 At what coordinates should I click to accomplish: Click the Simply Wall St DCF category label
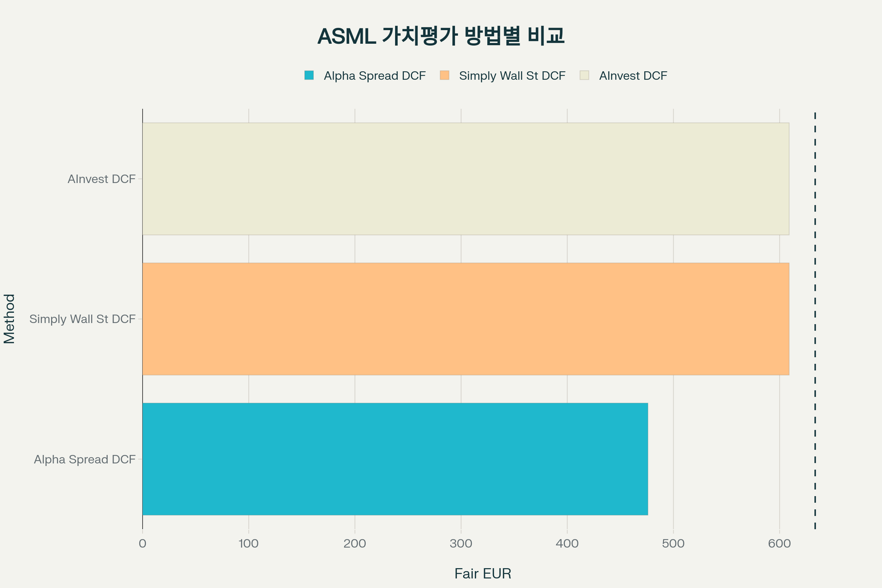[83, 319]
